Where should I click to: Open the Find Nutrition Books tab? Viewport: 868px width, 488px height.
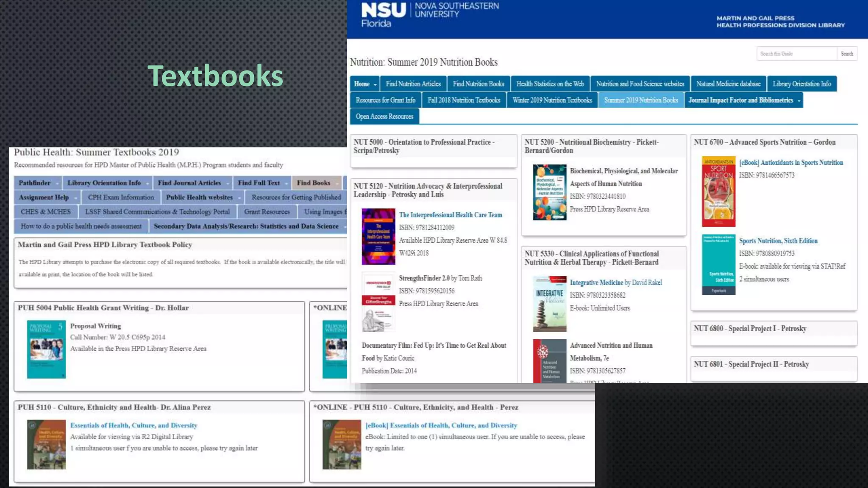tap(479, 84)
